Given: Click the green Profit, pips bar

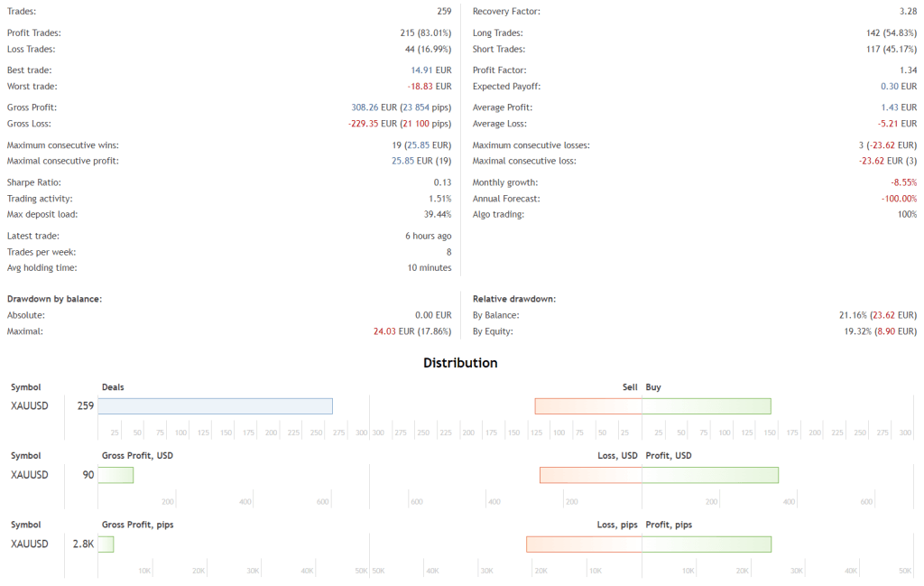Looking at the screenshot, I should 707,544.
